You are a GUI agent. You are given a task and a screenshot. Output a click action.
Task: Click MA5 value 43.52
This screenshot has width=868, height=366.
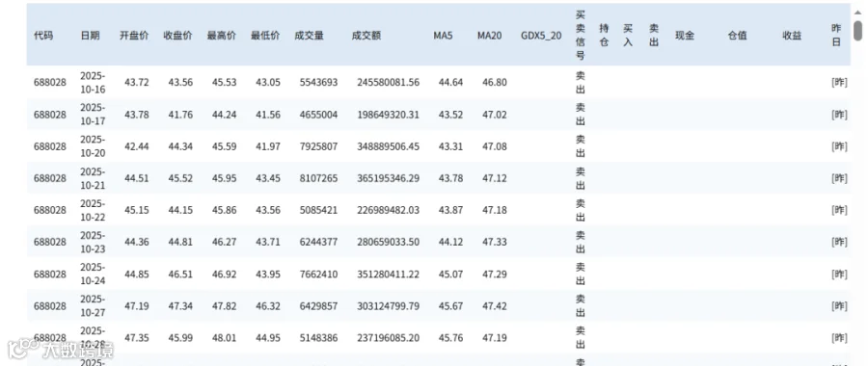point(450,115)
